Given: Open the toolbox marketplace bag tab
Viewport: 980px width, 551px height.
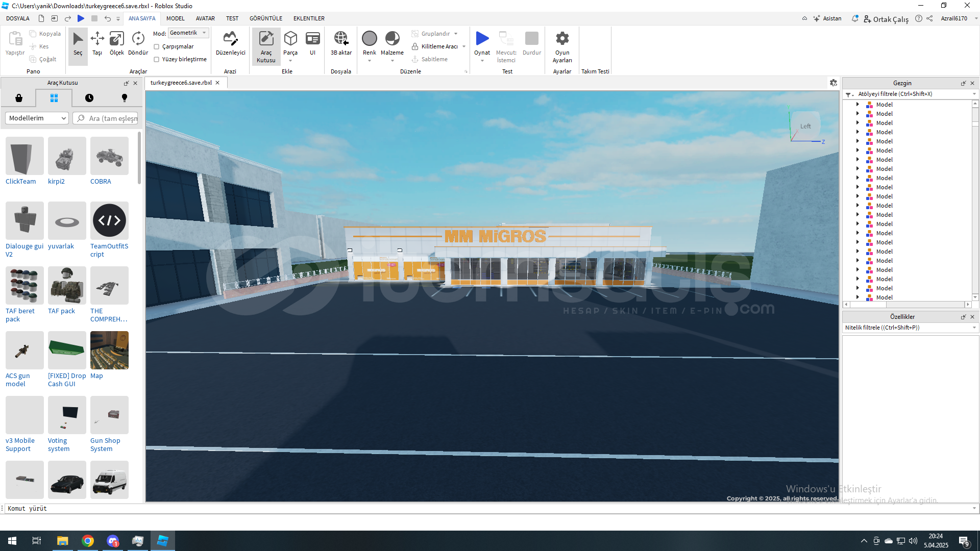Looking at the screenshot, I should click(x=19, y=98).
